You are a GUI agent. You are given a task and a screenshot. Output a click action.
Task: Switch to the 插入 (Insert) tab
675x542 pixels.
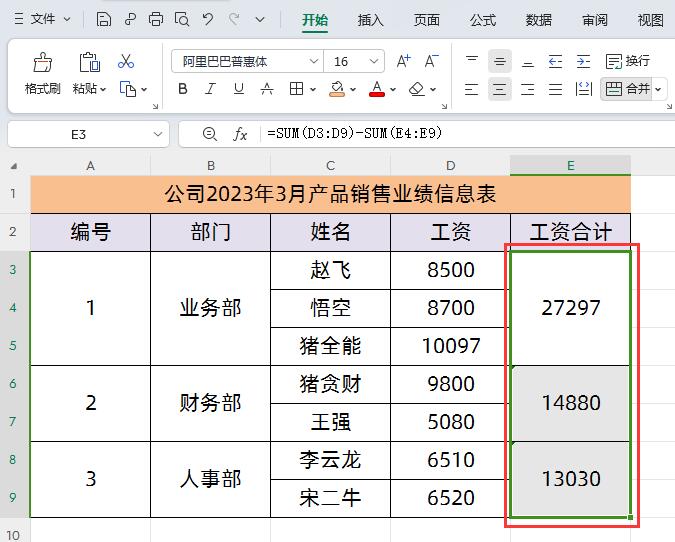tap(370, 19)
